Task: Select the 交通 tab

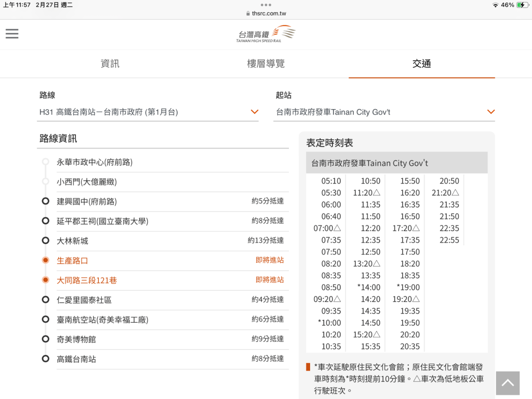Action: (x=421, y=64)
